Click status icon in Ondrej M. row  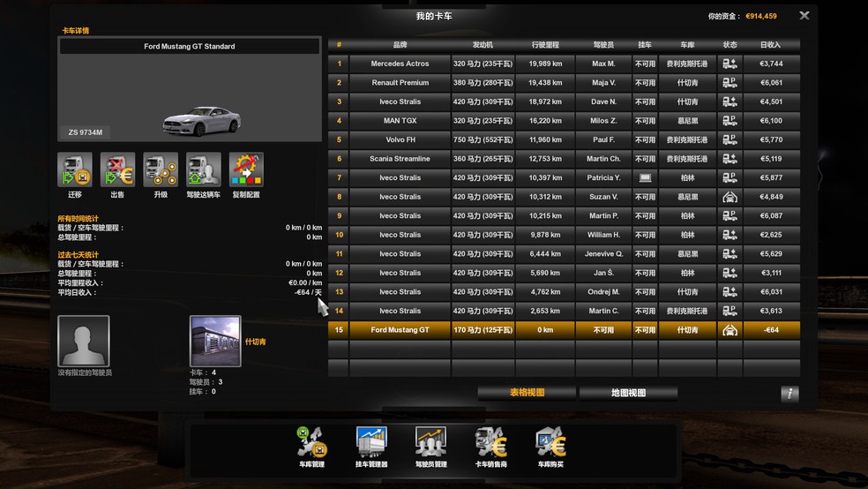click(x=730, y=292)
